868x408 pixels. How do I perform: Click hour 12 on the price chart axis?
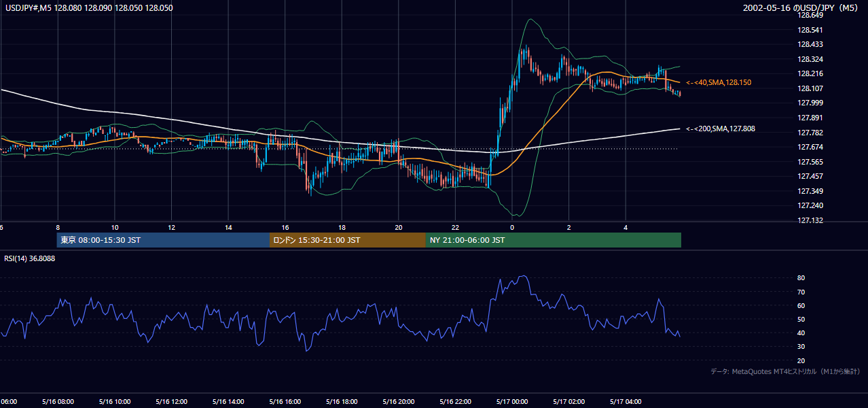tap(171, 227)
